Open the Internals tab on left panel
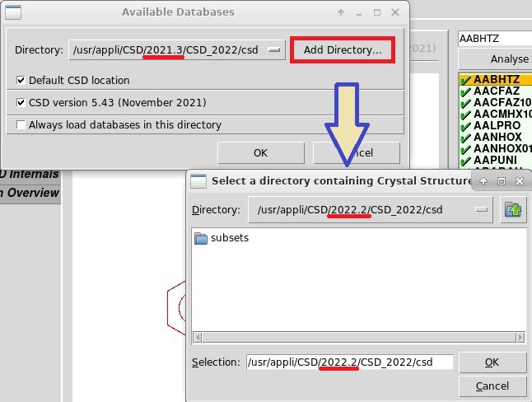This screenshot has height=402, width=532. click(30, 174)
